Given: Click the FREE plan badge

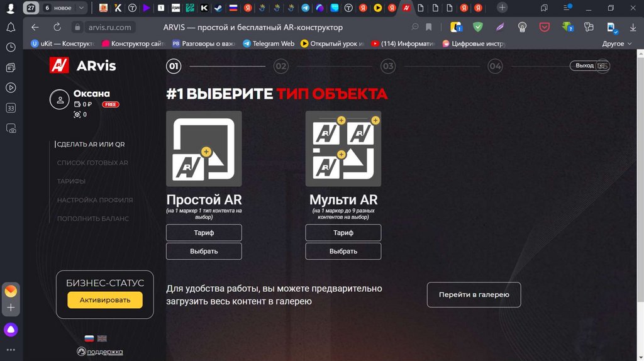Looking at the screenshot, I should click(x=111, y=104).
